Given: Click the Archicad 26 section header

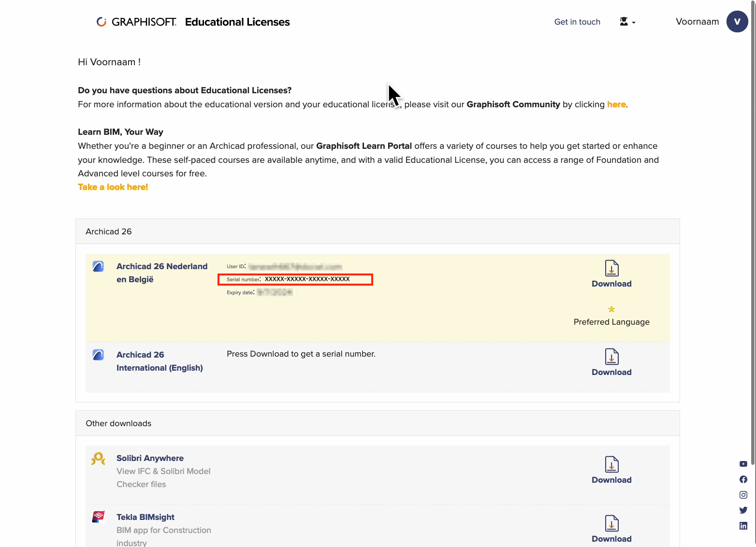Looking at the screenshot, I should click(x=378, y=231).
